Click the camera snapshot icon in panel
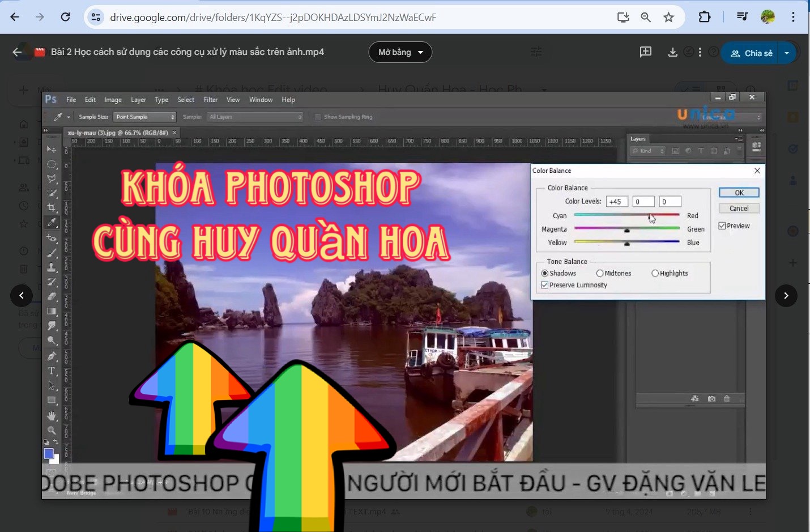Viewport: 810px width, 532px height. coord(711,399)
